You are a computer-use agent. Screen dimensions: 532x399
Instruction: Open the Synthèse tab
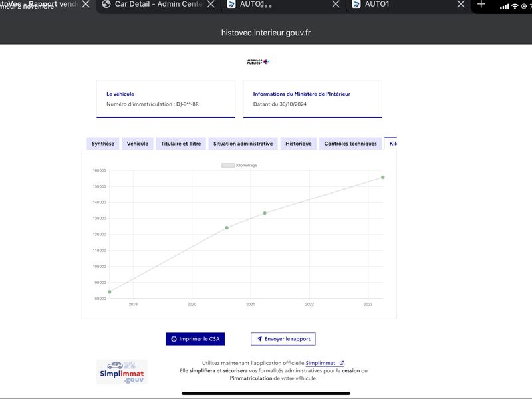(103, 144)
